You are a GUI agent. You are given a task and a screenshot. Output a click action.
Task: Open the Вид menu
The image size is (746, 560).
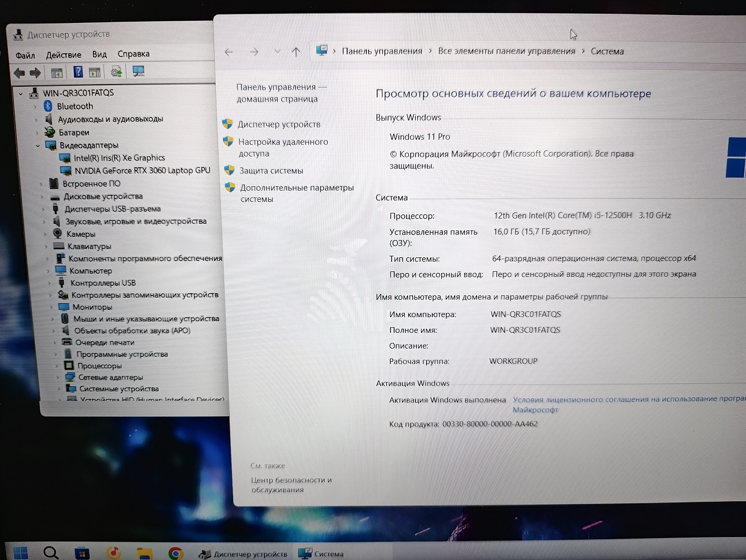point(100,54)
